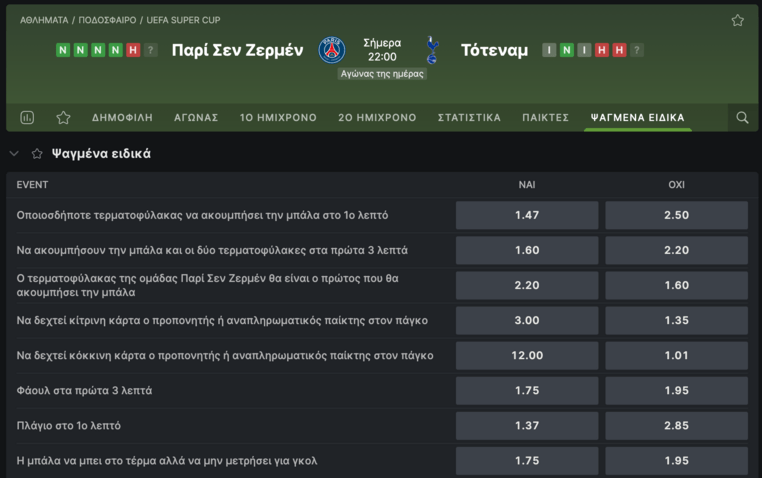Screen dimensions: 762x478
Task: Select ΝΑΙ odds 1.47 for goalkeeper touch
Action: coord(527,215)
